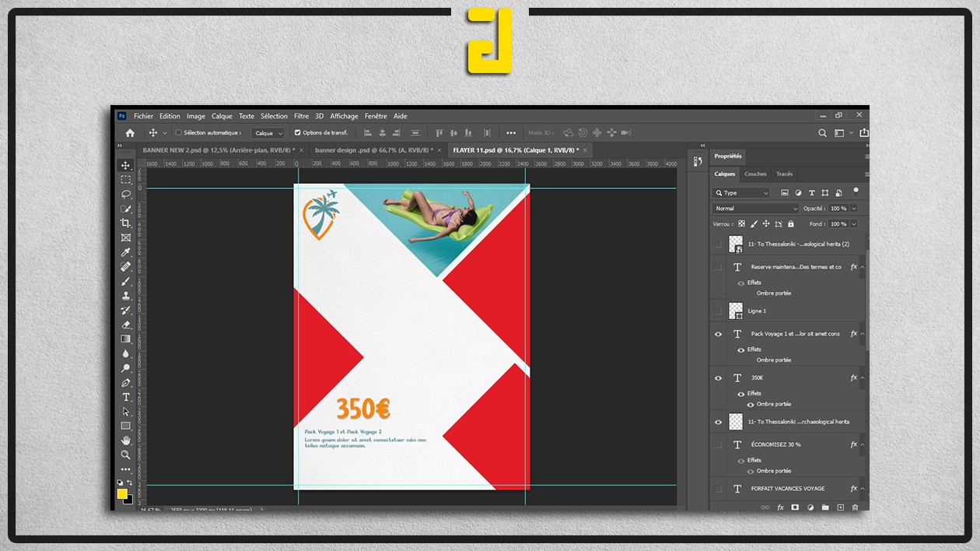
Task: Hide the 350€ layer
Action: click(x=718, y=378)
